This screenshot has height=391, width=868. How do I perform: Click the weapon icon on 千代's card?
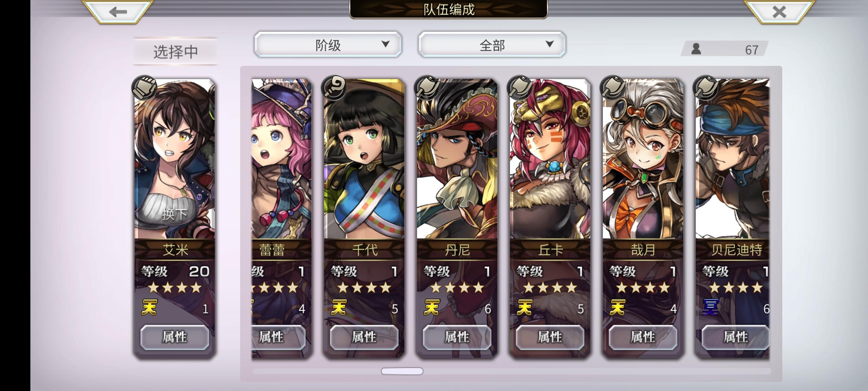click(333, 88)
